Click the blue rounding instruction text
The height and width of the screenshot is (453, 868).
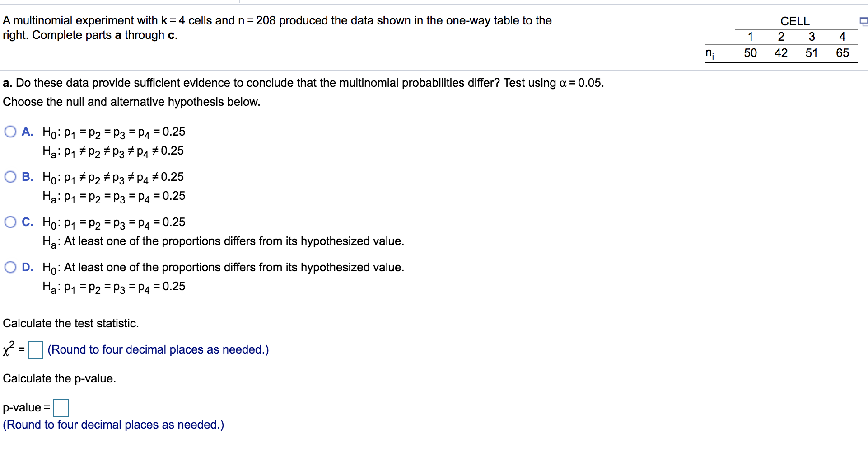158,349
